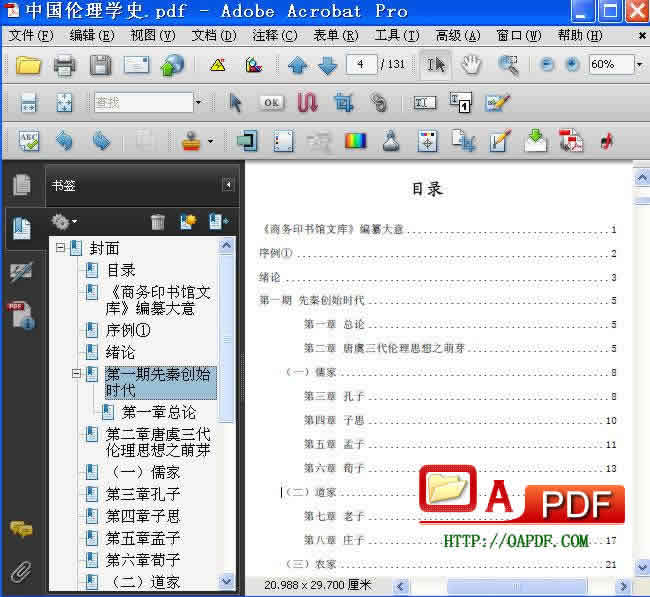Choose the text Select tool

tap(435, 65)
